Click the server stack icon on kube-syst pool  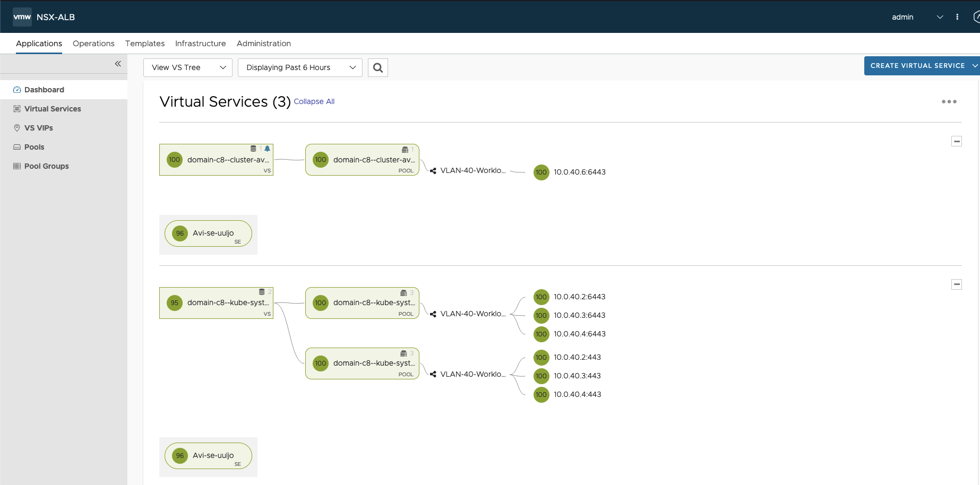click(404, 291)
